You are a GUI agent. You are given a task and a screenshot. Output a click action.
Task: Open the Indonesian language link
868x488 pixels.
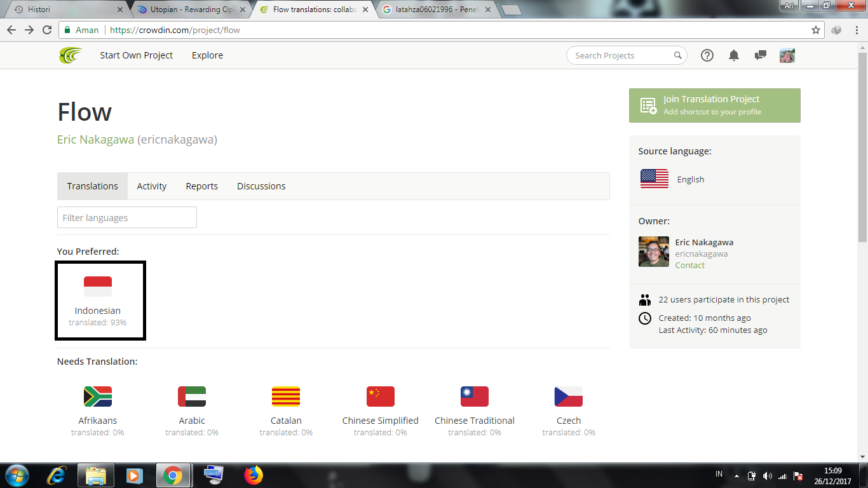click(x=98, y=311)
